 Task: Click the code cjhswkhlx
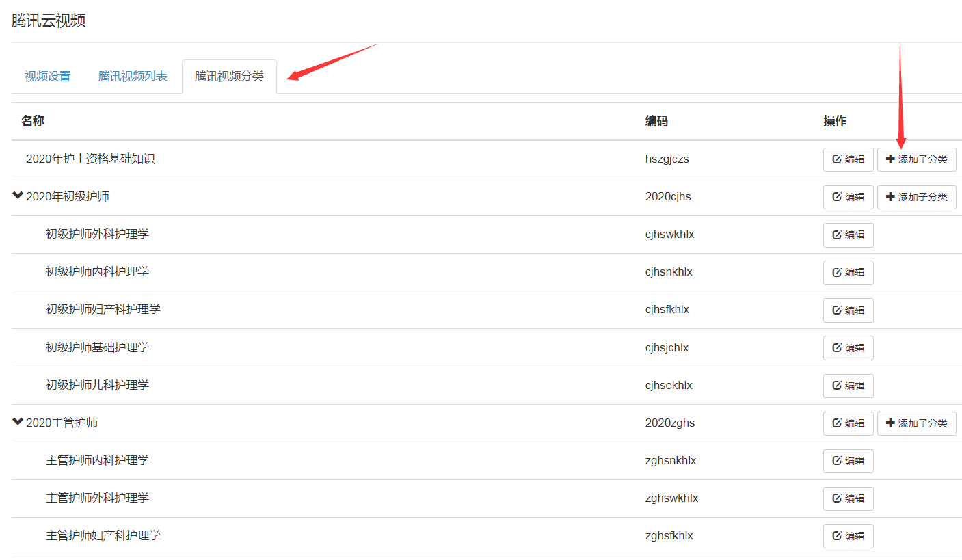click(x=670, y=234)
